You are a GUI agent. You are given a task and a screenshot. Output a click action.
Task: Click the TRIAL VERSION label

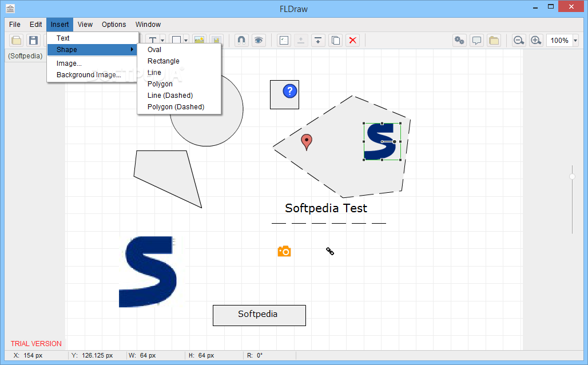36,344
